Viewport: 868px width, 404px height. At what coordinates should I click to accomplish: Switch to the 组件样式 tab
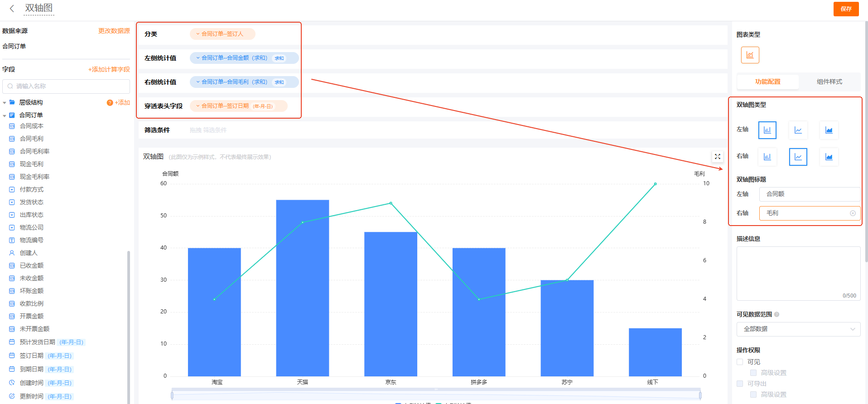click(829, 82)
